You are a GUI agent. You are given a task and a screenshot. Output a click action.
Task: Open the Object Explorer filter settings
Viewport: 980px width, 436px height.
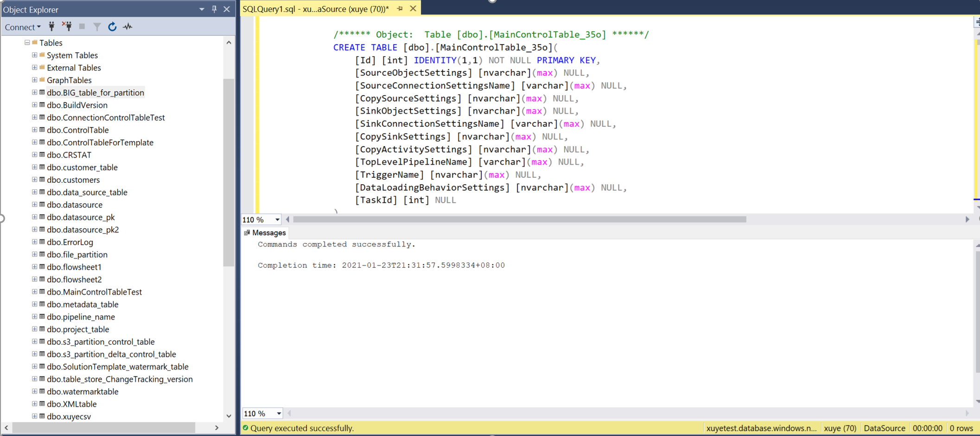click(x=97, y=26)
